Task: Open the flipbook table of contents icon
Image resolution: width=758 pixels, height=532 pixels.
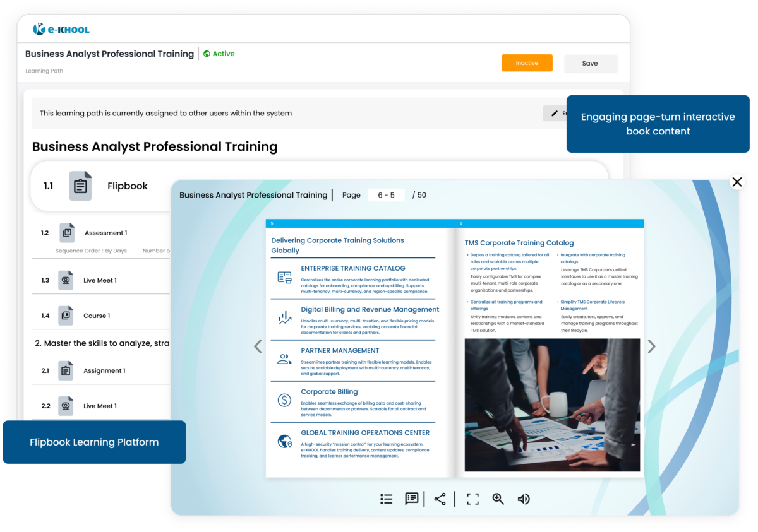Action: point(387,499)
